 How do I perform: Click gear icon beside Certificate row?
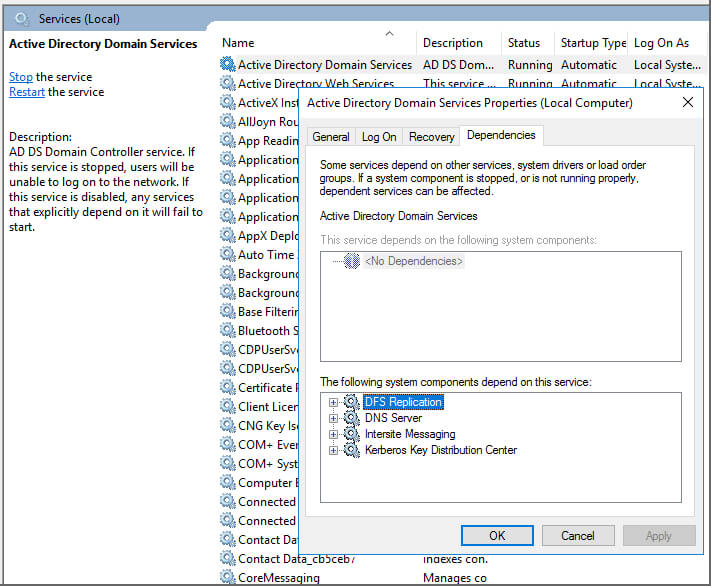[x=228, y=388]
